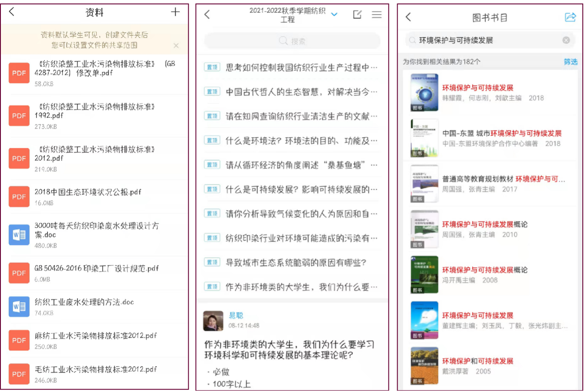Viewport: 588px width, 391px height.
Task: Open the user name 晁聪 profile link
Action: pyautogui.click(x=236, y=315)
